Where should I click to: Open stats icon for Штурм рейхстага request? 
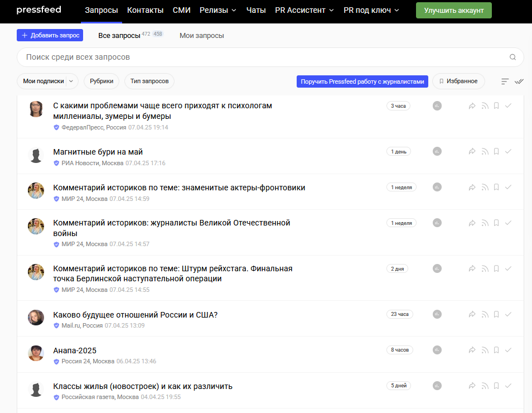(437, 268)
